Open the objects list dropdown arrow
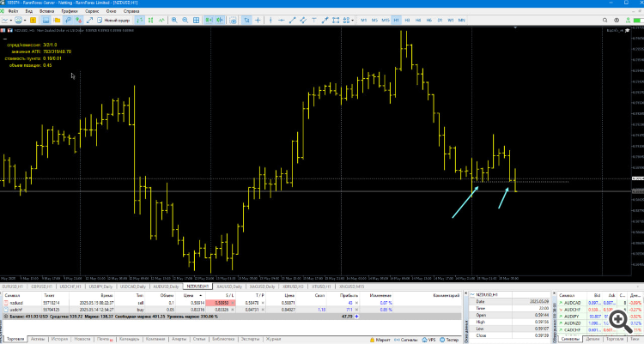 (352, 20)
